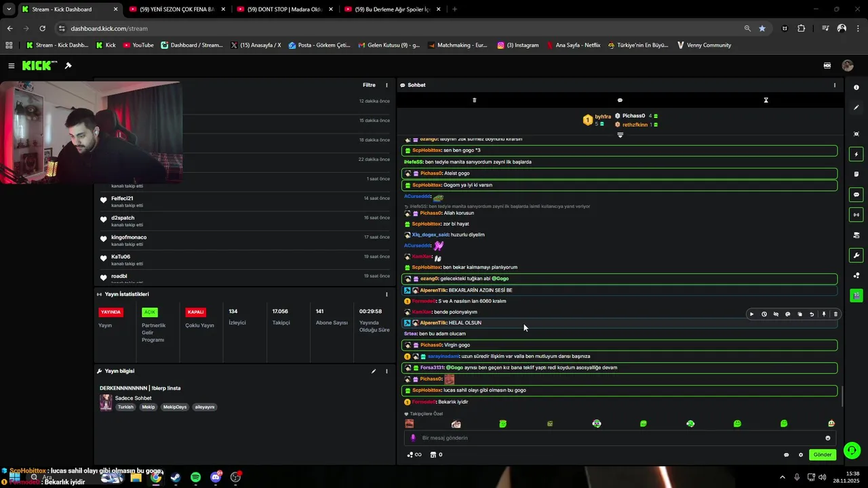This screenshot has height=488, width=868.
Task: Click the chat bubble icon beside settings gear
Action: point(786,455)
